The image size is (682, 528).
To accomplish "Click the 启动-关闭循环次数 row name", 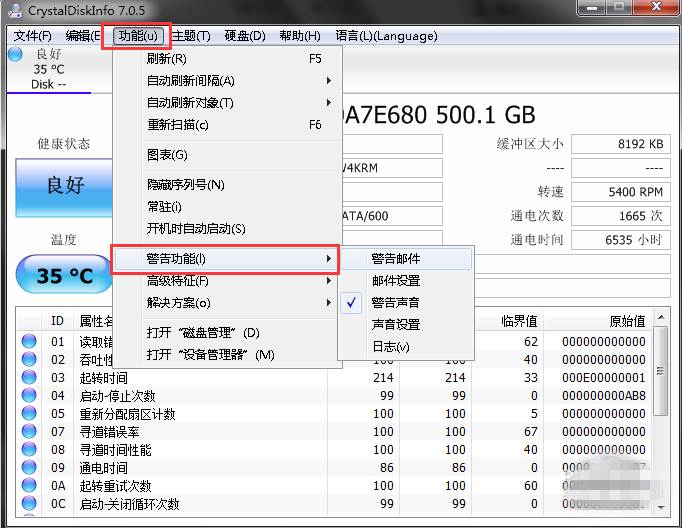I will [129, 504].
